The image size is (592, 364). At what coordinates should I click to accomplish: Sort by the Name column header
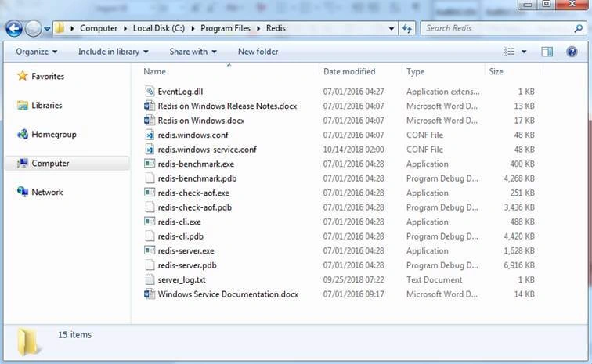click(x=154, y=72)
